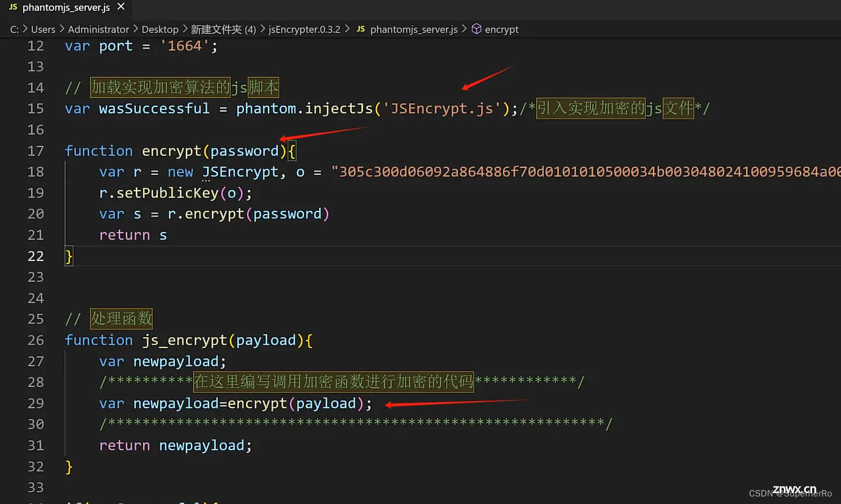
Task: Select the phantomjs_server.js editor tab
Action: tap(66, 8)
